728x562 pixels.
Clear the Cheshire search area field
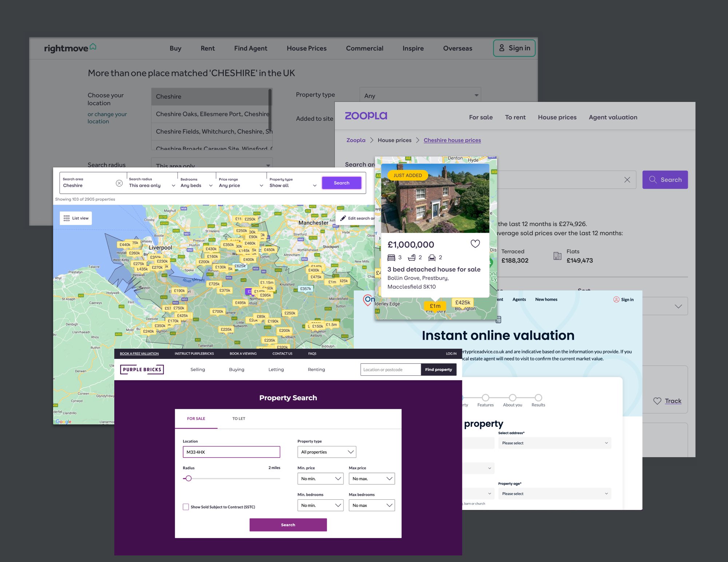pos(119,183)
